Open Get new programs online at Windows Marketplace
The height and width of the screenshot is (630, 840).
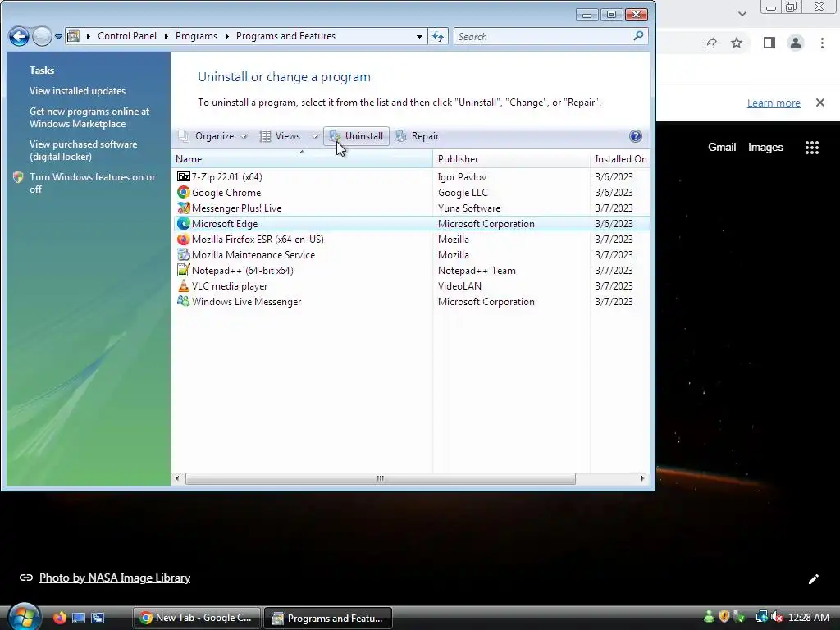click(x=89, y=117)
